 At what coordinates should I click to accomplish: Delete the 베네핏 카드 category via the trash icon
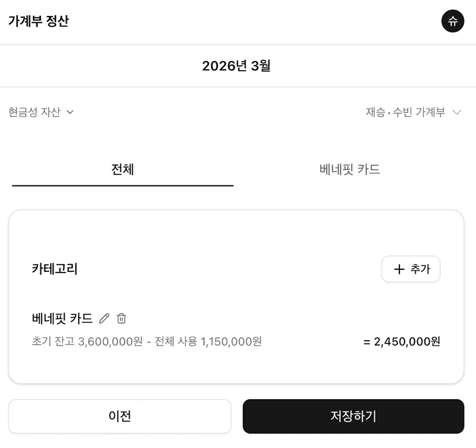(x=122, y=318)
